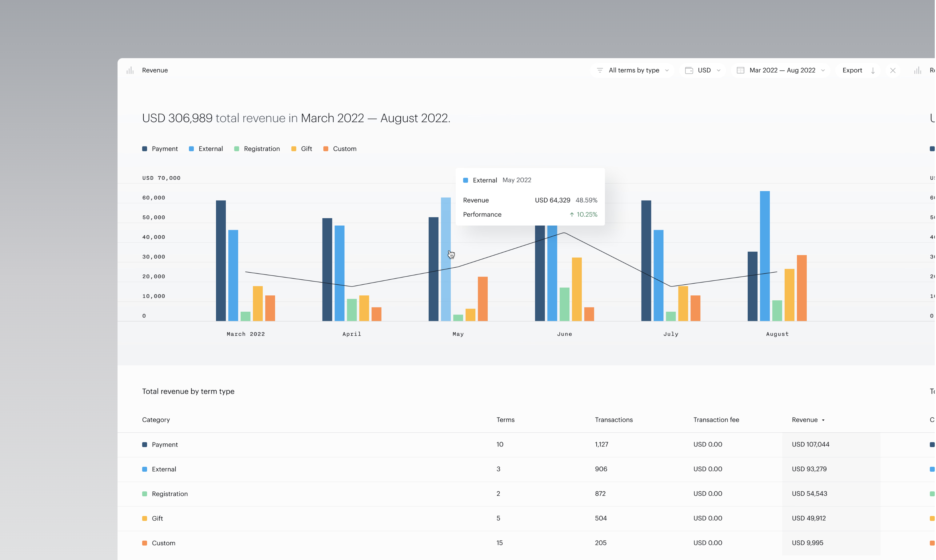Open the Mar 2022 — Aug 2022 date range
Image resolution: width=936 pixels, height=560 pixels.
[781, 70]
